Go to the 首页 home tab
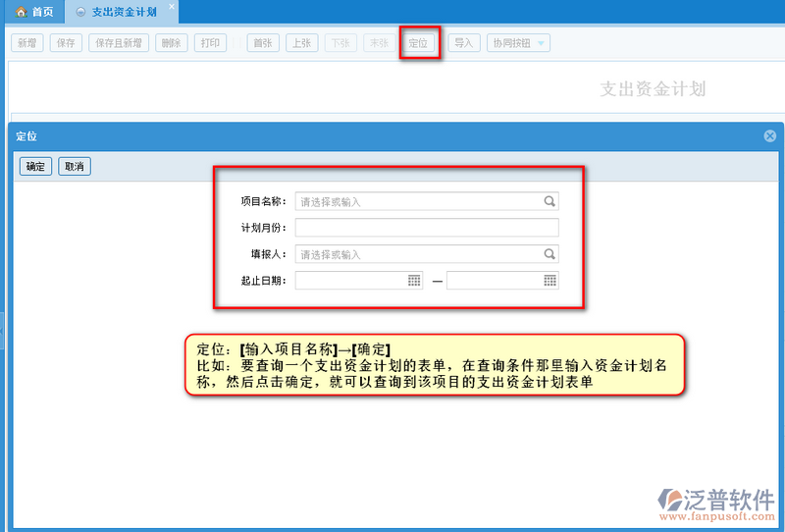The image size is (785, 532). click(34, 12)
